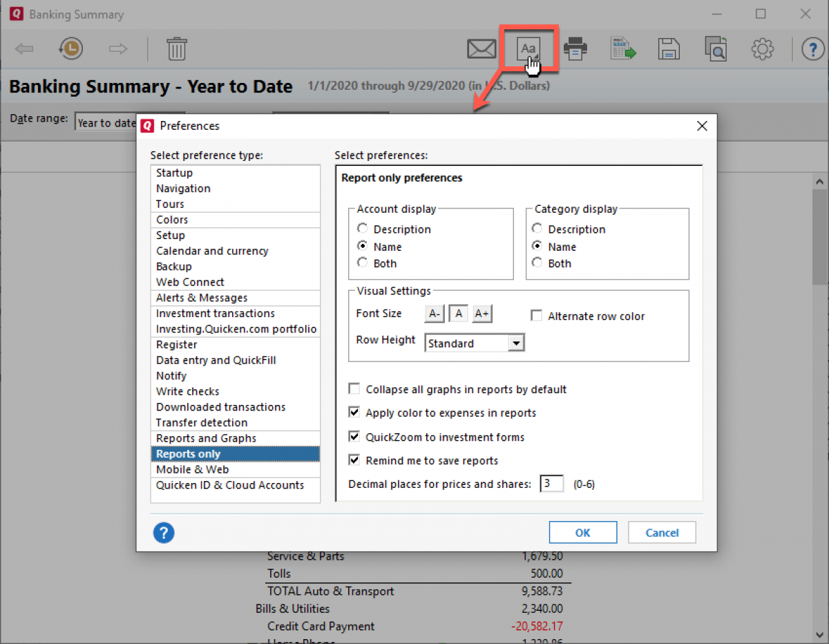Select Notify preference type
This screenshot has height=644, width=829.
[x=235, y=376]
